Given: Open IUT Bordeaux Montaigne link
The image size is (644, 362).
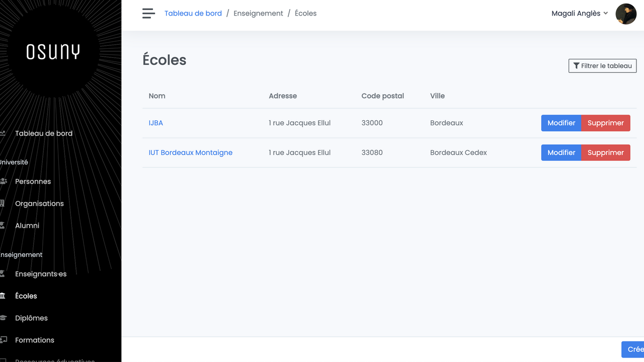Looking at the screenshot, I should (190, 153).
